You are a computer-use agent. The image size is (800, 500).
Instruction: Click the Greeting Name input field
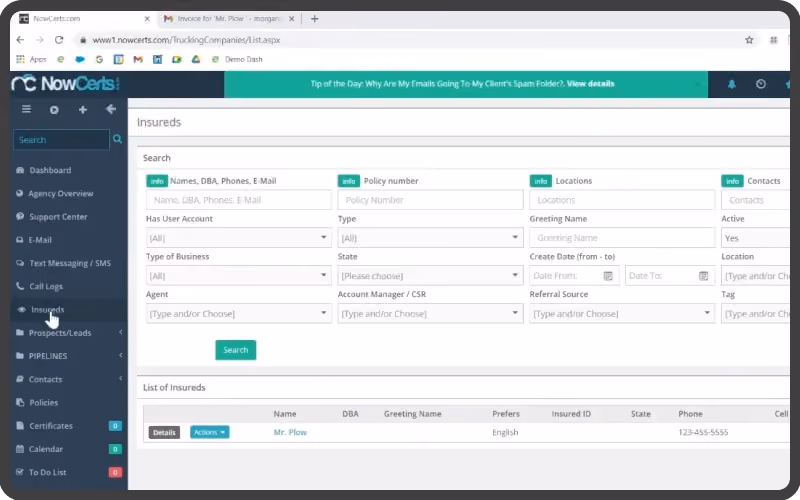[622, 238]
